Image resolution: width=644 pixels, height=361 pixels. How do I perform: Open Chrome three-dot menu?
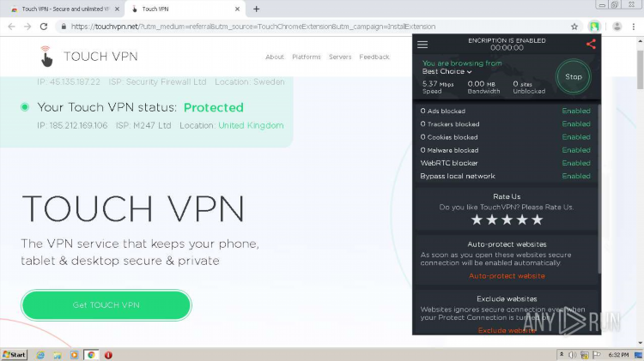[634, 27]
